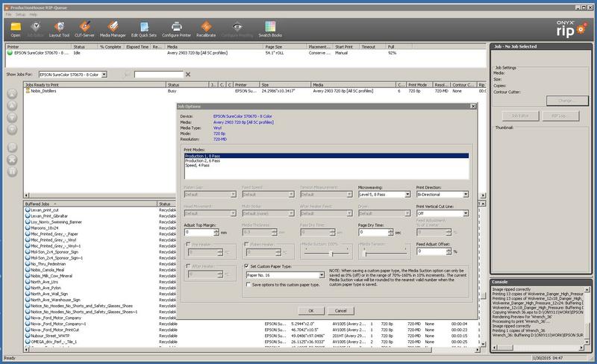Open the Print Direction dropdown
This screenshot has width=597, height=364.
coord(466,195)
